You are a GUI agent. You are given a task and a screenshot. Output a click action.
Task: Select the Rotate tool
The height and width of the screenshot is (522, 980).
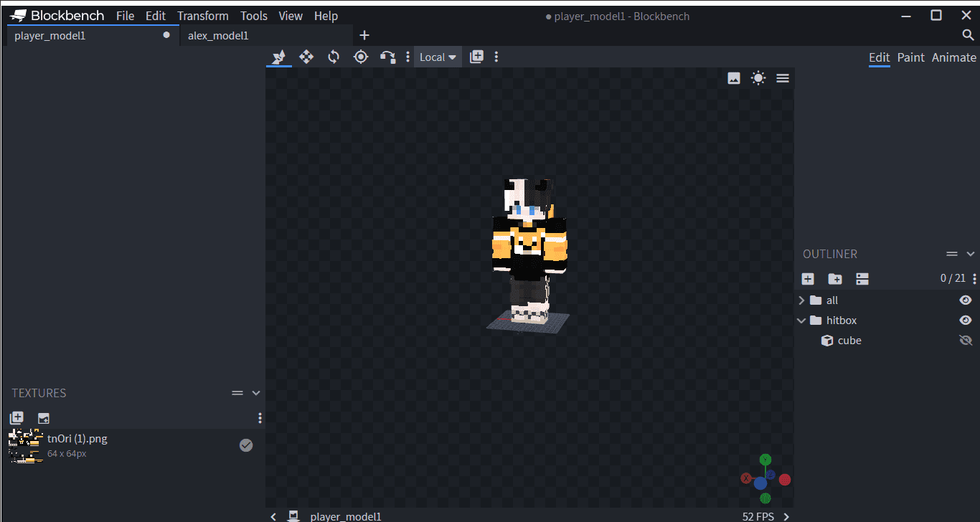[x=334, y=57]
